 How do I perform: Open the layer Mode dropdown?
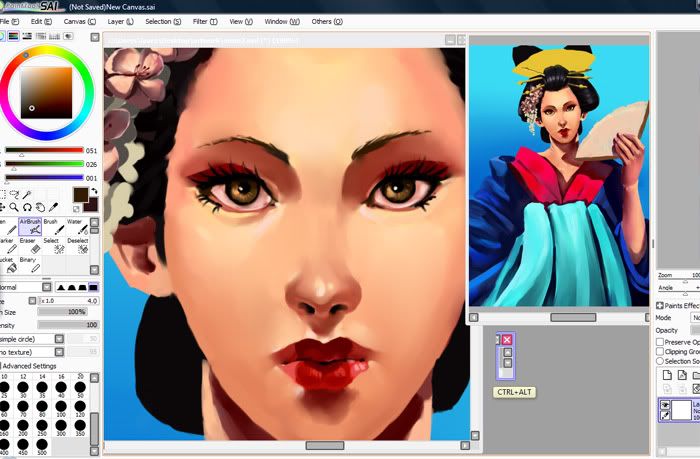coord(695,317)
